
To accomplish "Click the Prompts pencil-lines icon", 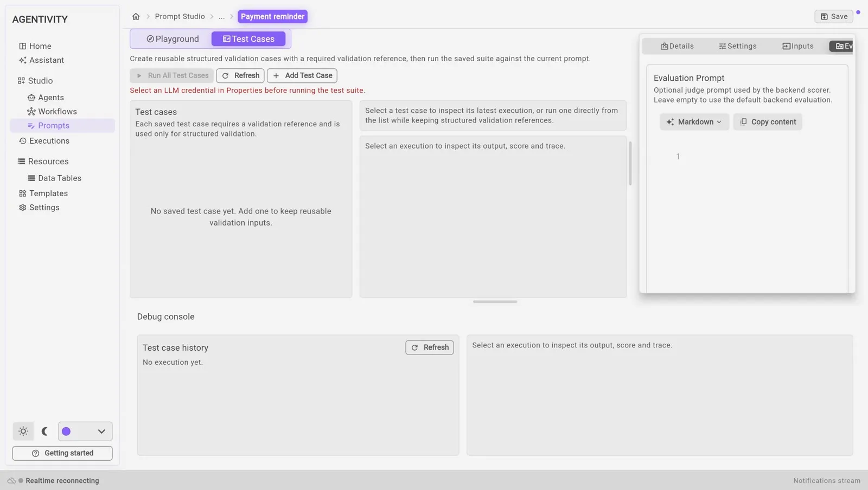I will (x=31, y=126).
